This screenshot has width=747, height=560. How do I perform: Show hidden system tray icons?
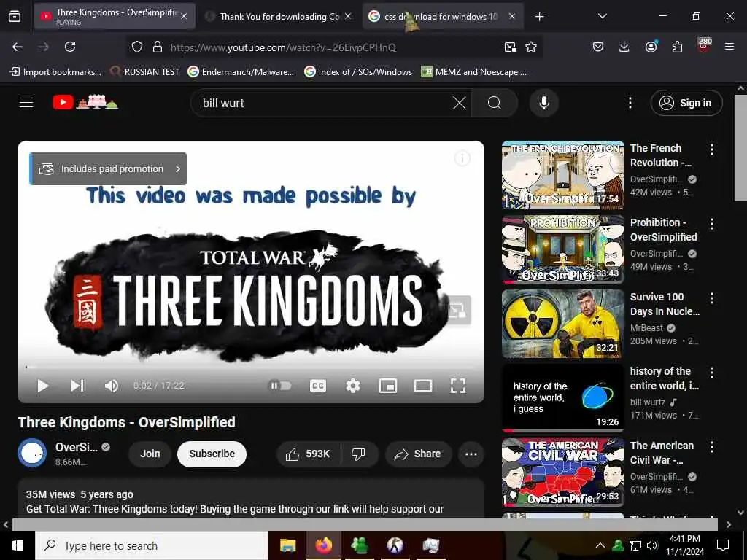[600, 545]
